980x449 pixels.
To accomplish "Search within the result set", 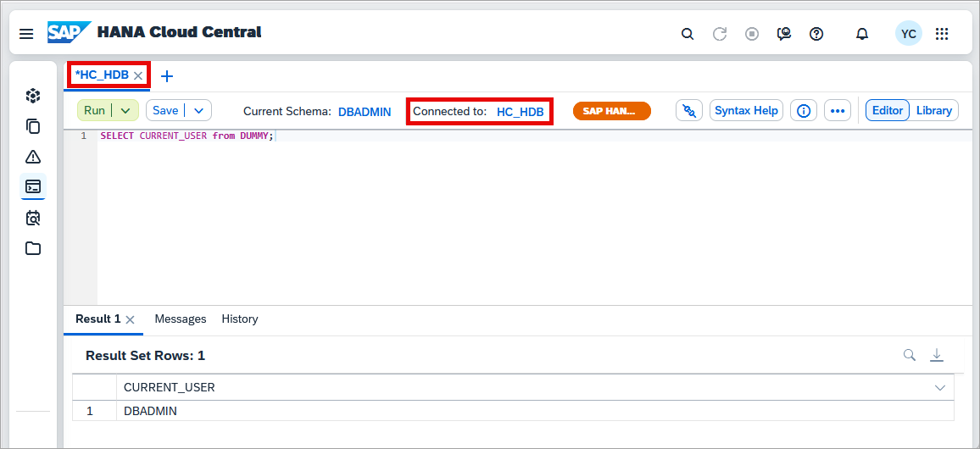I will point(910,355).
